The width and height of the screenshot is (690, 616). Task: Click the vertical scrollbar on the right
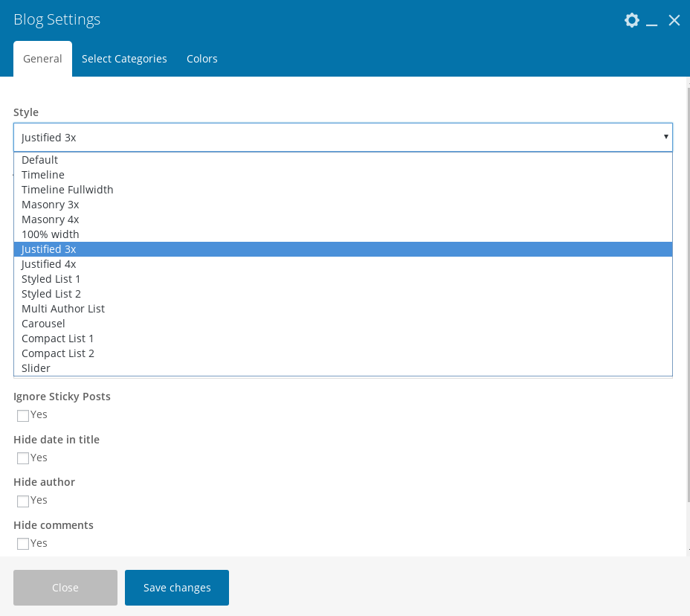coord(687,298)
